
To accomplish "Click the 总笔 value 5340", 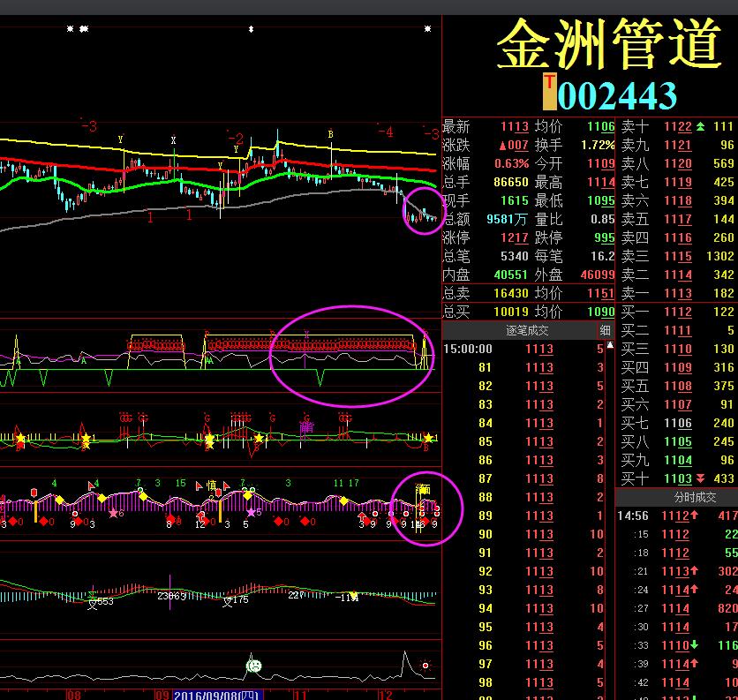I will pos(515,256).
